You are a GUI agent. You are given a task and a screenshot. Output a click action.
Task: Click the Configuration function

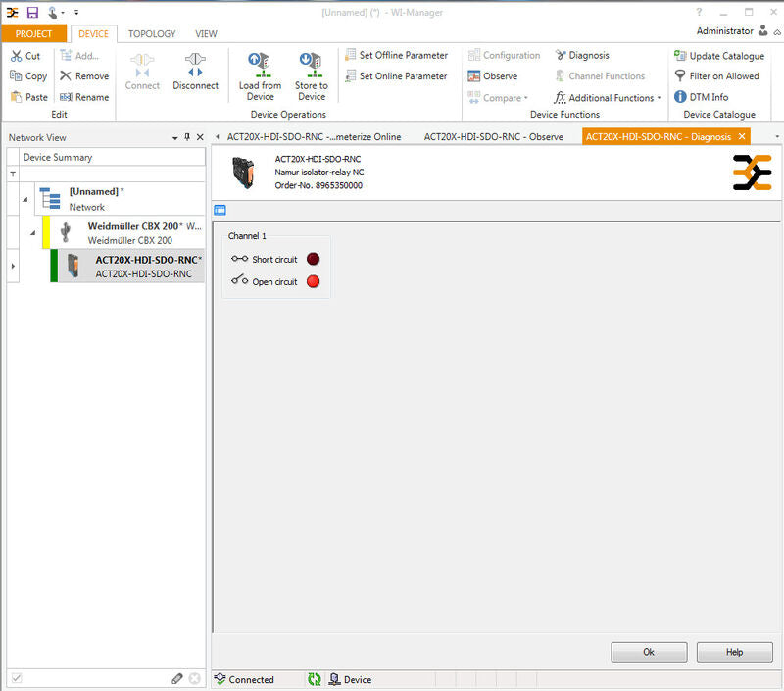coord(504,55)
